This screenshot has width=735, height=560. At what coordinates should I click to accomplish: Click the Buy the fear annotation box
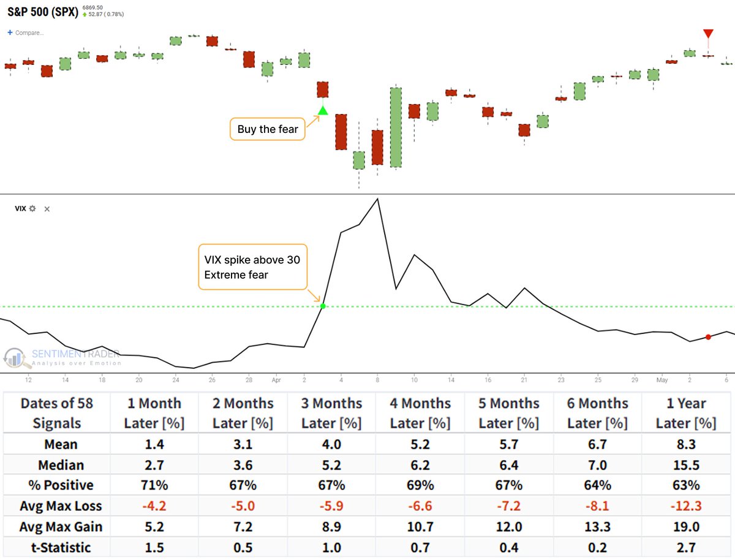coord(267,129)
